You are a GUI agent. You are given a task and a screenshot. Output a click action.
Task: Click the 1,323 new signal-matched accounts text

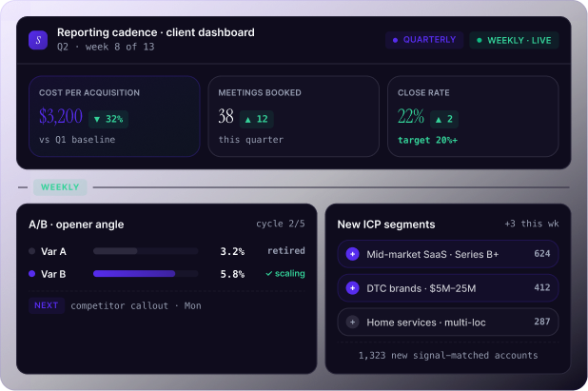pyautogui.click(x=448, y=355)
